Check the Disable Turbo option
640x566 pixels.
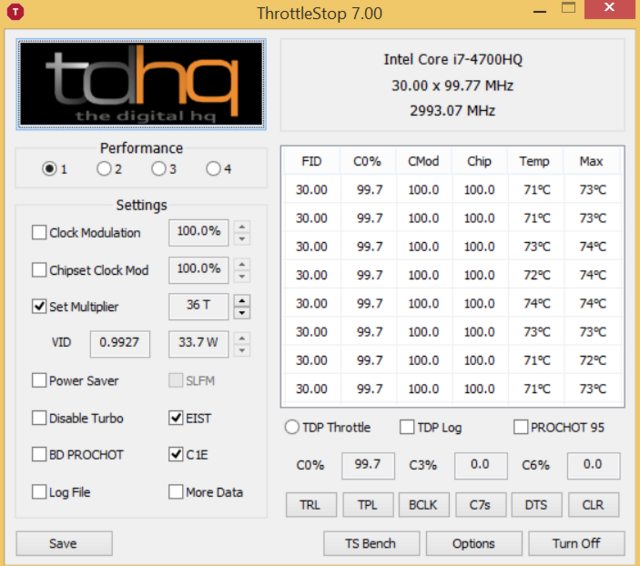pyautogui.click(x=39, y=418)
